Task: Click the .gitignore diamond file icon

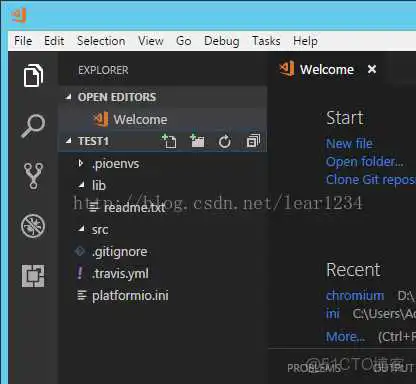Action: pyautogui.click(x=80, y=251)
